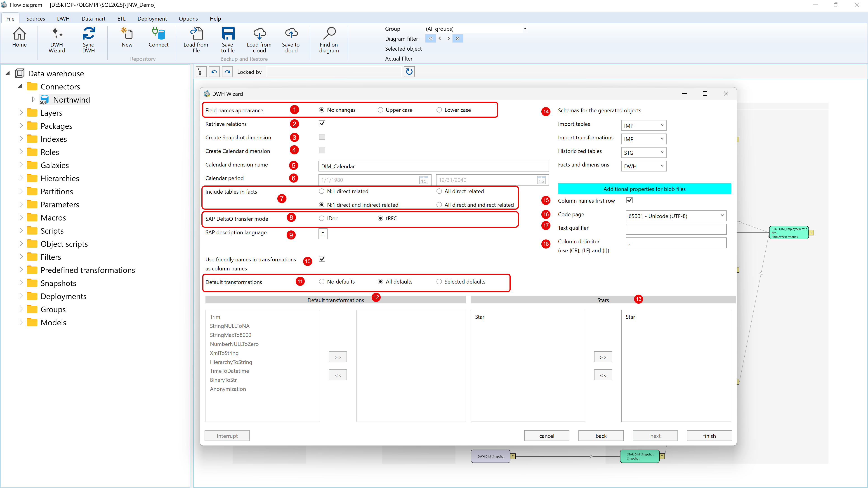The image size is (868, 488).
Task: Open Find on diagram tool
Action: [329, 40]
